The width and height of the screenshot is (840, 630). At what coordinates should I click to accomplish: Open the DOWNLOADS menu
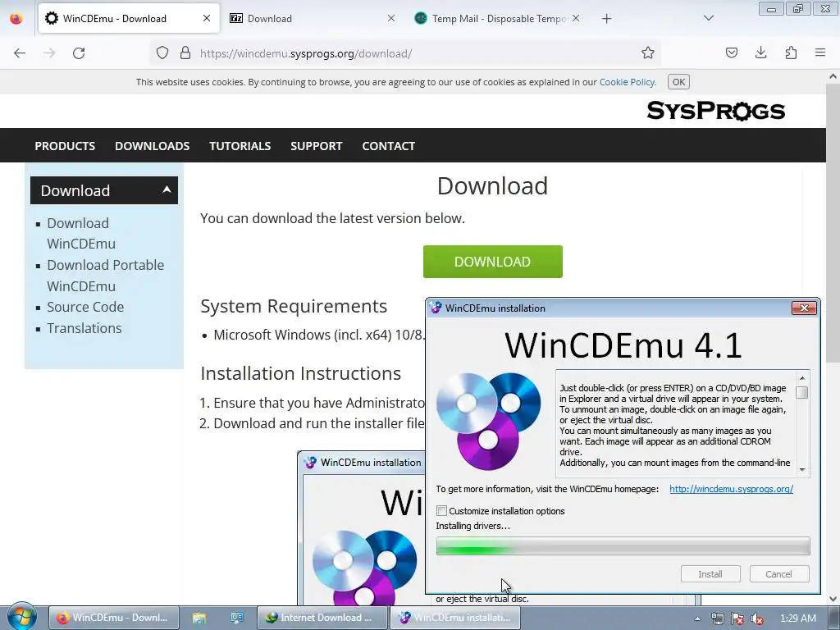pos(152,146)
